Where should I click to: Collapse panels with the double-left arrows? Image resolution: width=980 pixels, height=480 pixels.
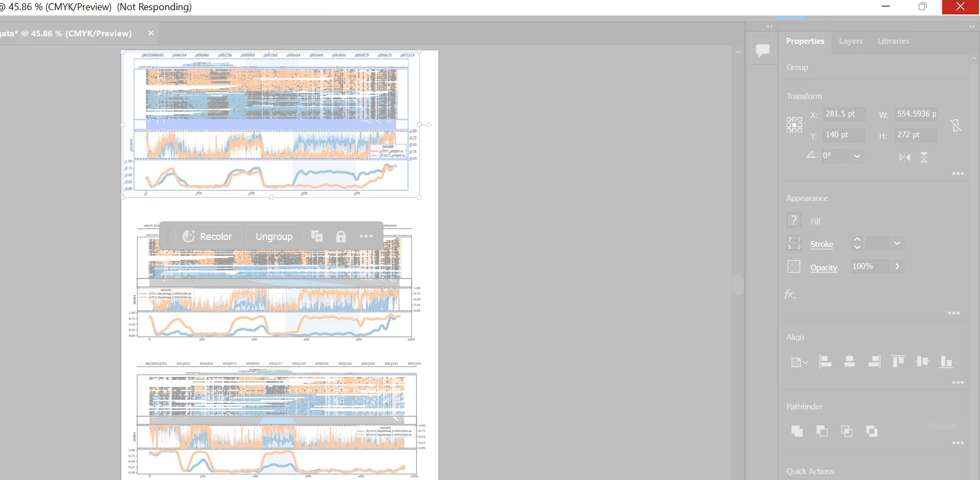point(770,26)
